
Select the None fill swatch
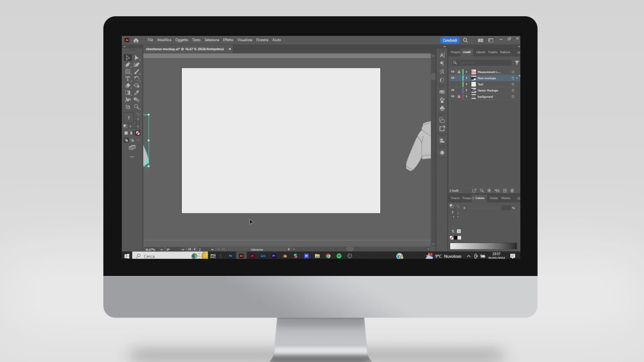coord(138,133)
